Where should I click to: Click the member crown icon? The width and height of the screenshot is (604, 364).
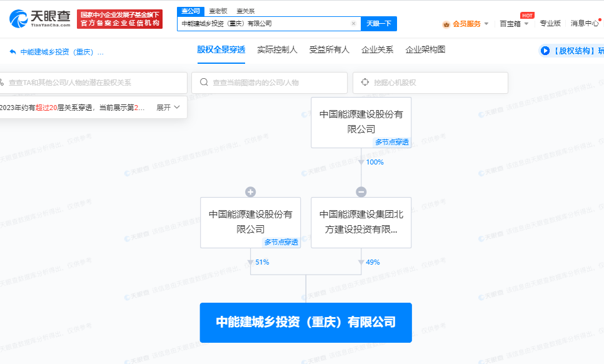coord(446,24)
